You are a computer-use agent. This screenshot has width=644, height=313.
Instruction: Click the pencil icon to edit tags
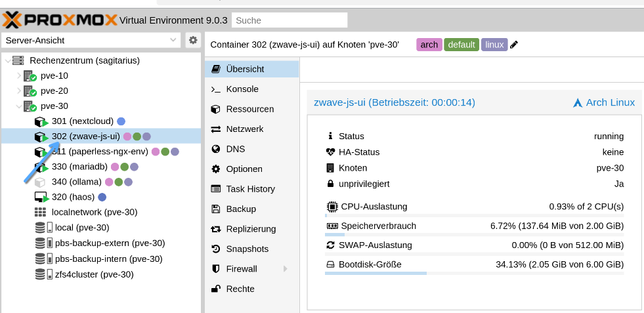[514, 45]
